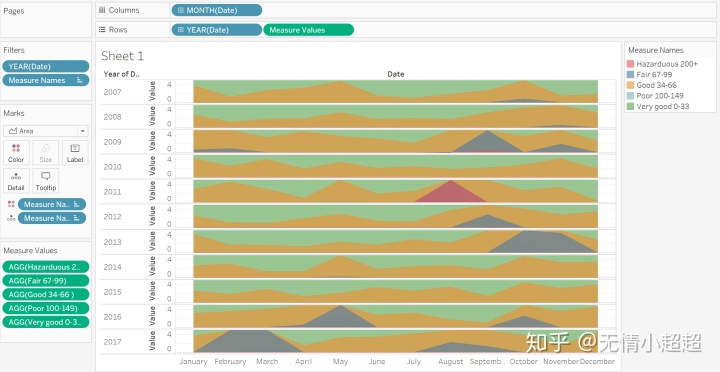This screenshot has width=720, height=372.
Task: Click the 2014 row label
Action: point(112,266)
